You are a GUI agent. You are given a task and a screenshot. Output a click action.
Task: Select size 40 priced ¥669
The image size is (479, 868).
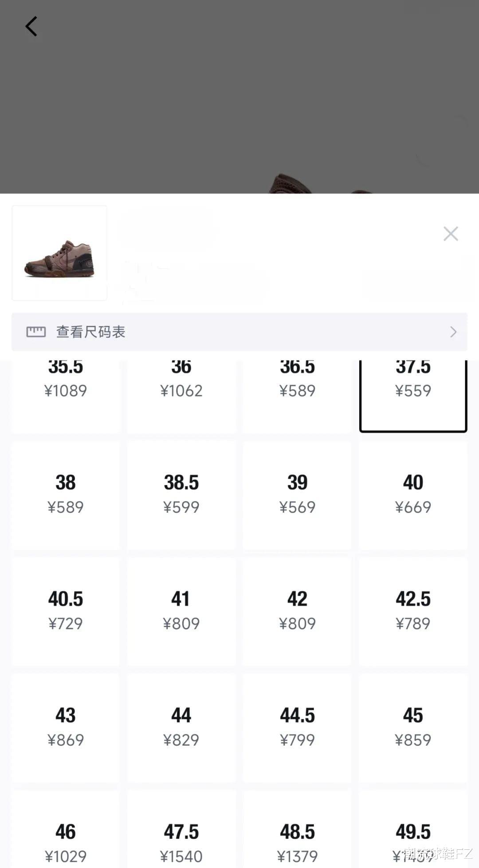point(413,495)
